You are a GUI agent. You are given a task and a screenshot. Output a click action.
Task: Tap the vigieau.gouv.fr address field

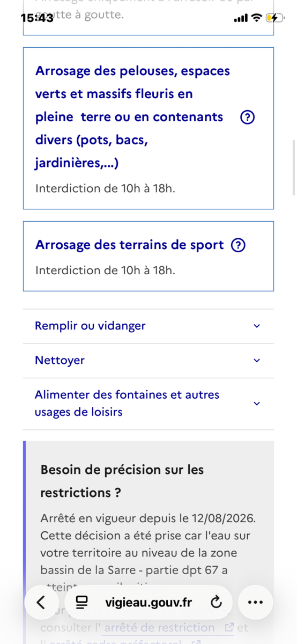(148, 603)
